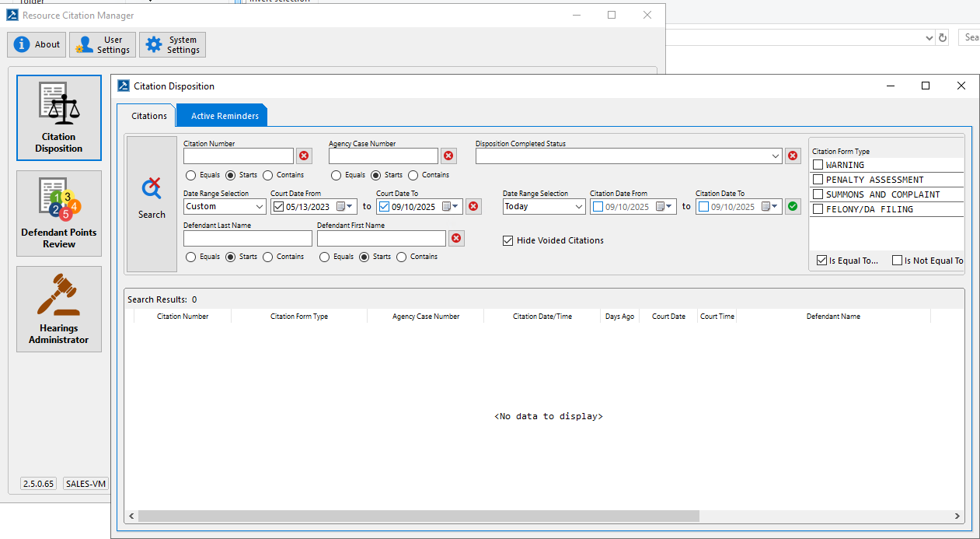Switch to the Active Reminders tab
The image size is (980, 539).
coord(225,116)
